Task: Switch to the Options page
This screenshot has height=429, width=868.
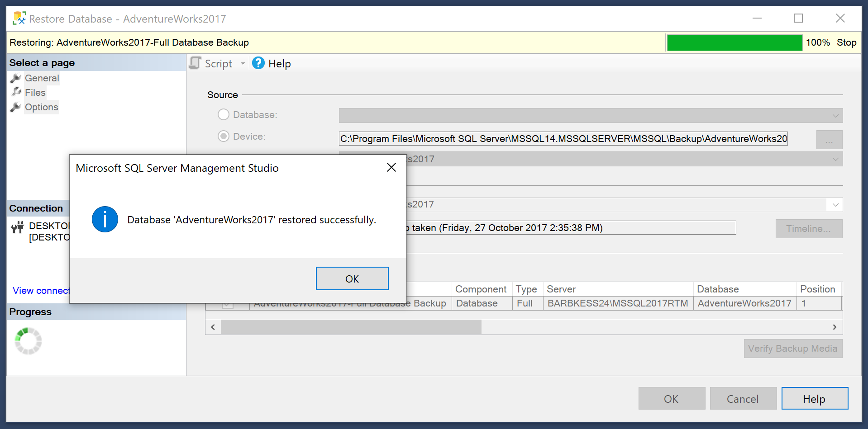Action: 41,107
